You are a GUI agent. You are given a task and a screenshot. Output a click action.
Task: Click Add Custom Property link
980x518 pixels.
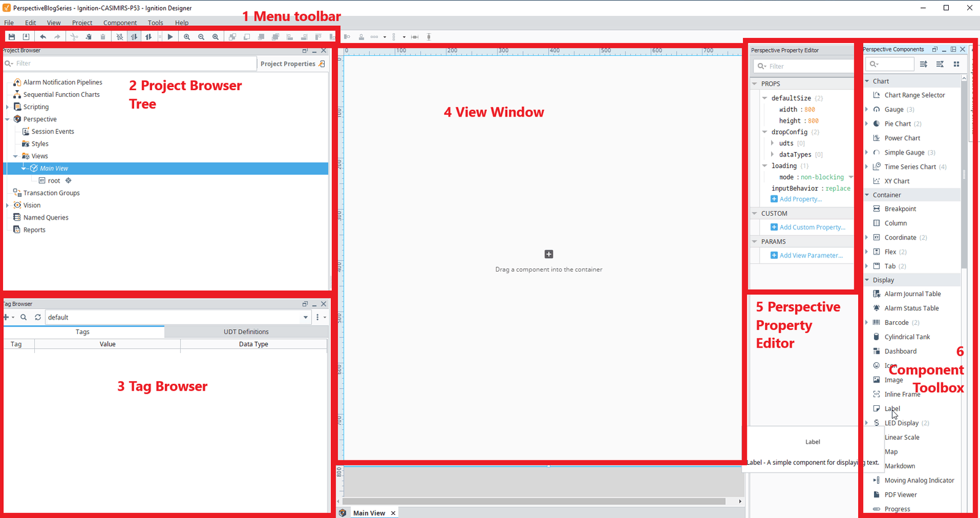[809, 227]
